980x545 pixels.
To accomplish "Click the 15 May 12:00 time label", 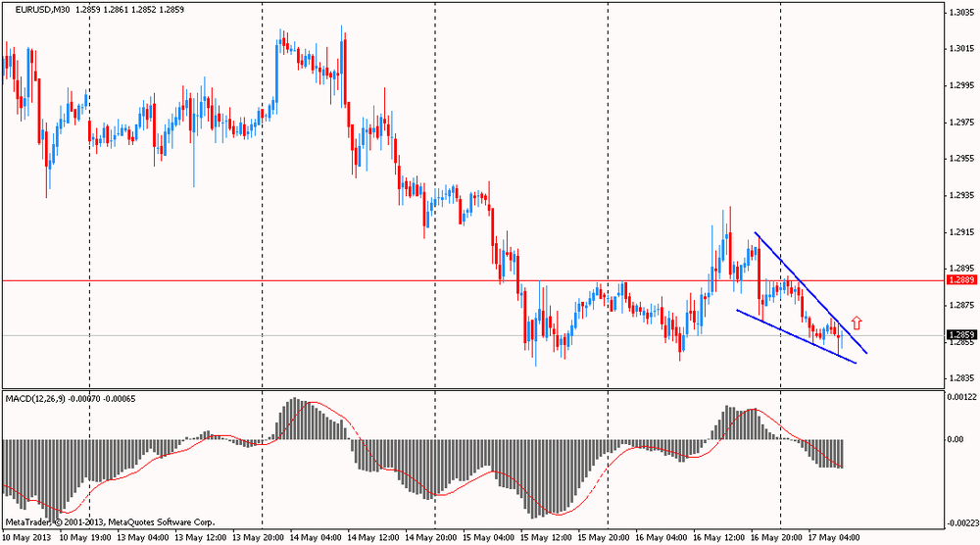I will point(546,537).
